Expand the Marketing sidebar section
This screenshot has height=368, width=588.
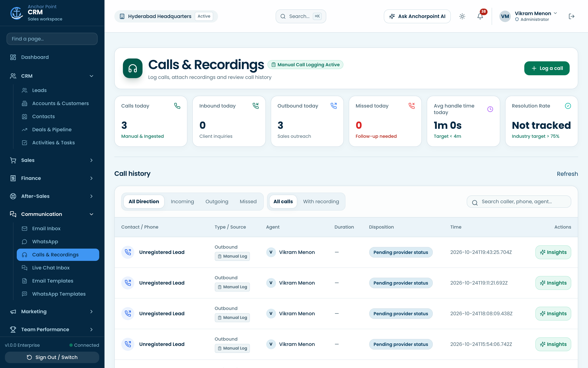tap(52, 312)
